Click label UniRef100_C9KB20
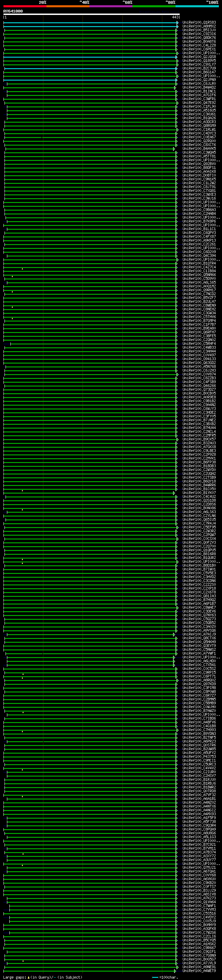222x980 pixels. [199, 883]
